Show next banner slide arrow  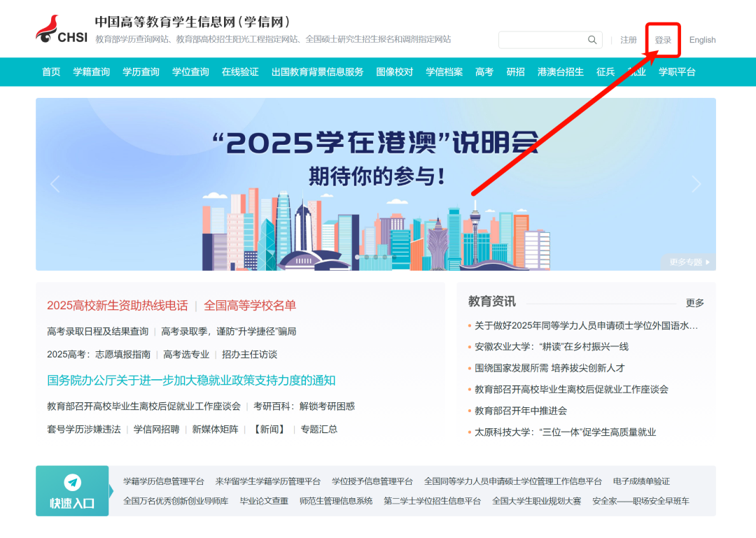(x=696, y=184)
